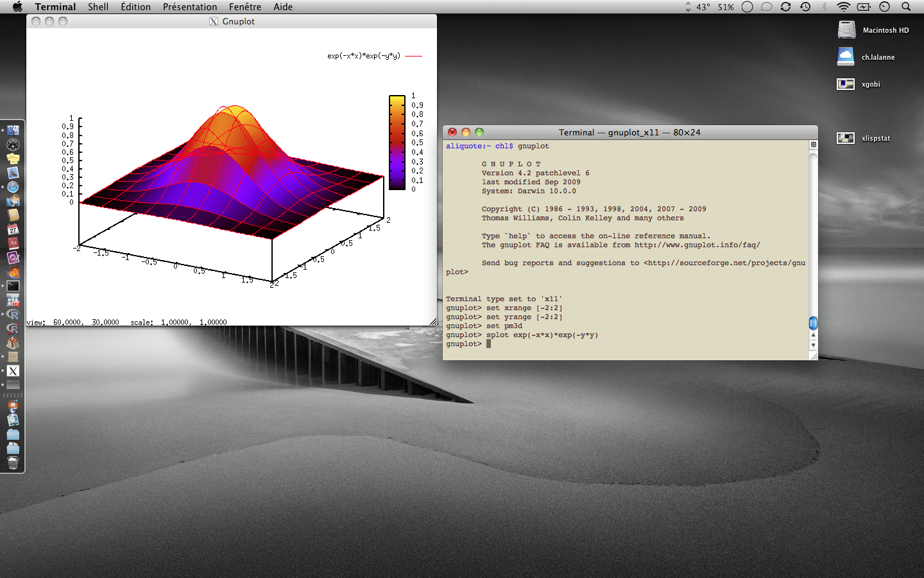Open the Fenêtre menu
Image resolution: width=924 pixels, height=578 pixels.
(x=245, y=7)
